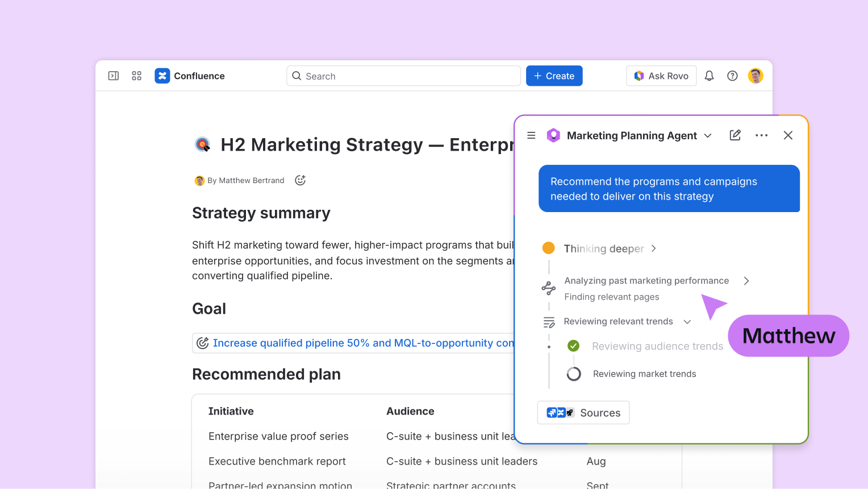Click Reviewing audience trends text
The height and width of the screenshot is (489, 868).
tap(657, 346)
